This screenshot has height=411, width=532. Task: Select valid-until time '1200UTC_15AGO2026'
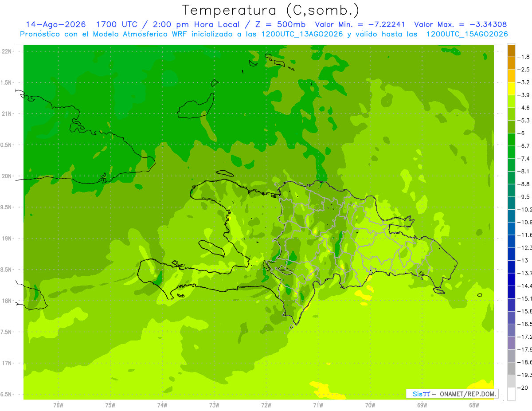tap(466, 34)
